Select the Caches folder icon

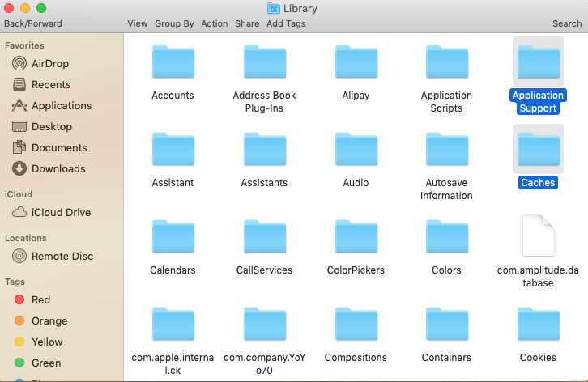(x=539, y=150)
